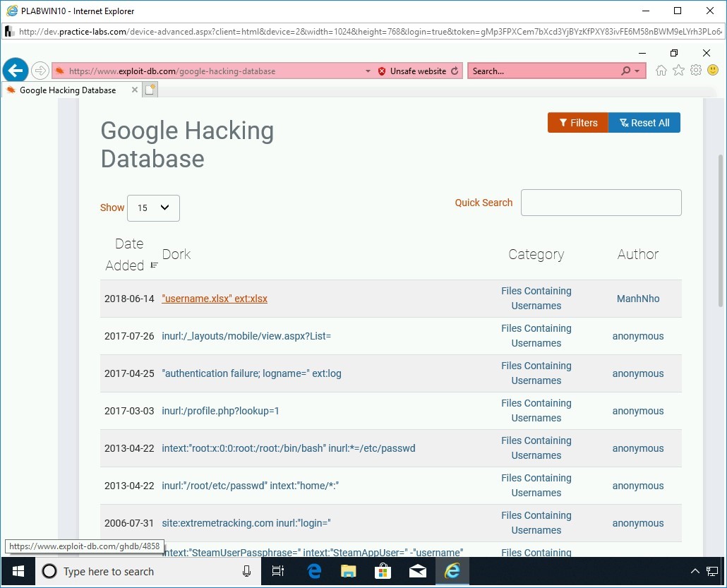Open the Favorites star icon
Screen dimensions: 727x588
click(x=678, y=71)
